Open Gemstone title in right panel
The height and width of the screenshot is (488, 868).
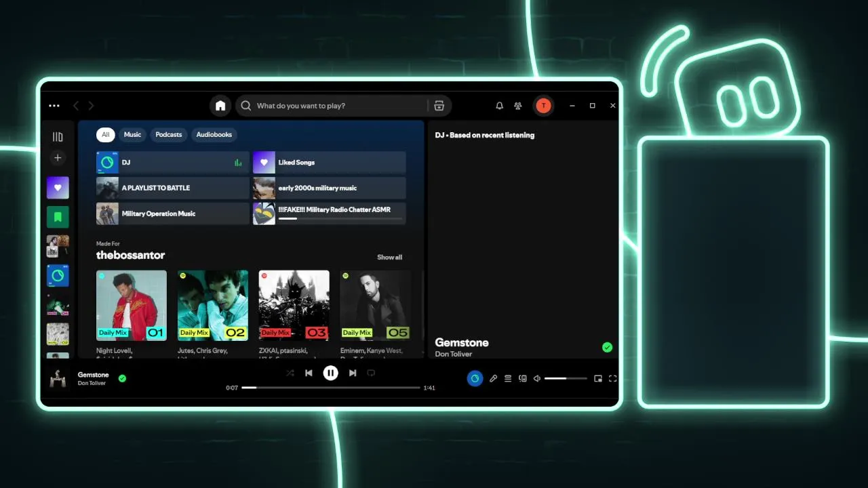462,343
